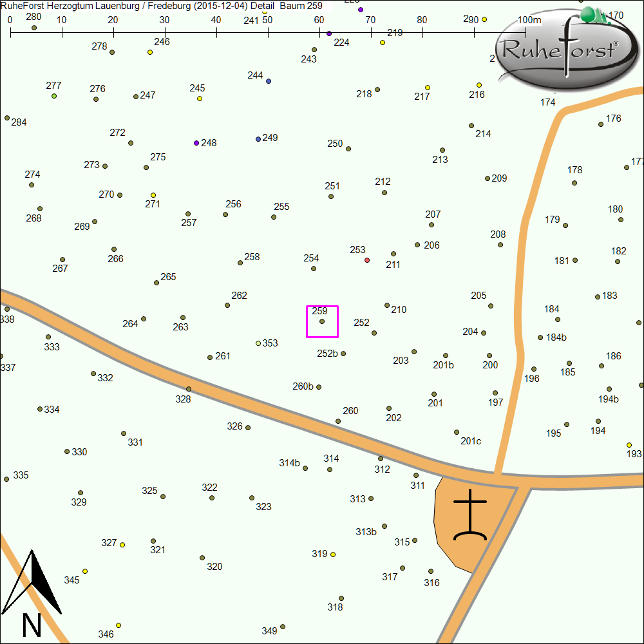Select the yellow tree marker 245

point(200,99)
